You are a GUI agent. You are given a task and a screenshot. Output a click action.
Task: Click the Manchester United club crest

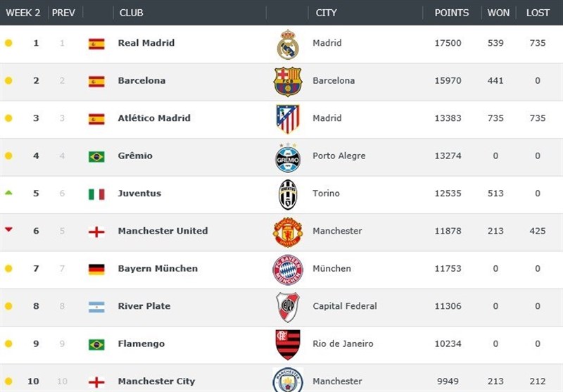click(x=288, y=232)
